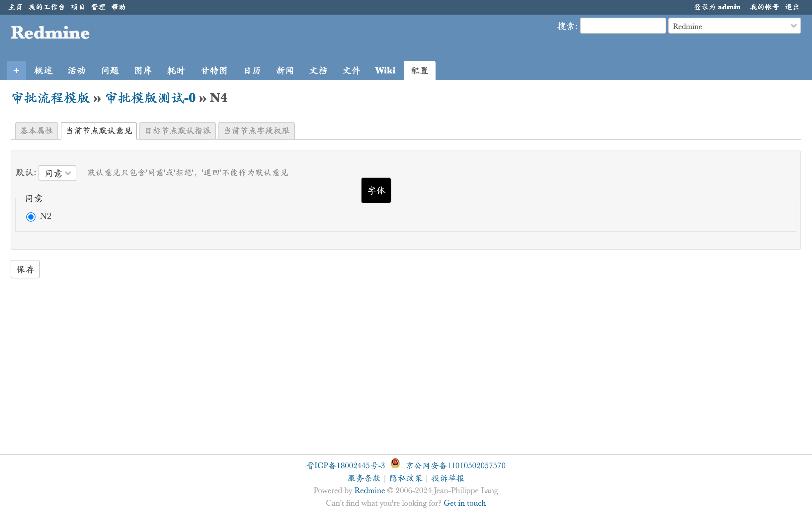Switch to the 基本属性 tab

37,131
